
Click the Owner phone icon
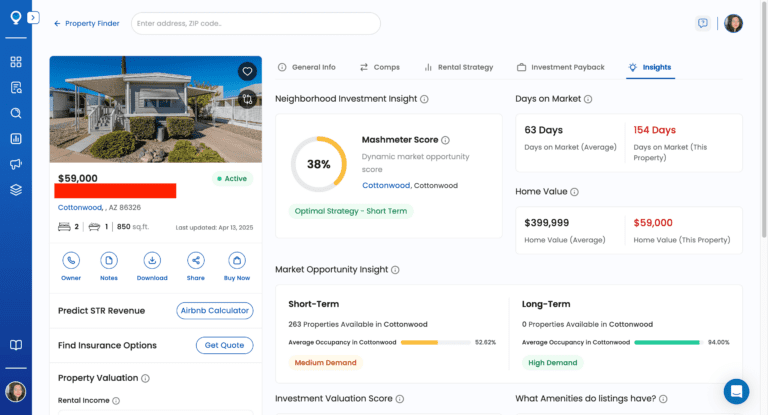point(71,260)
